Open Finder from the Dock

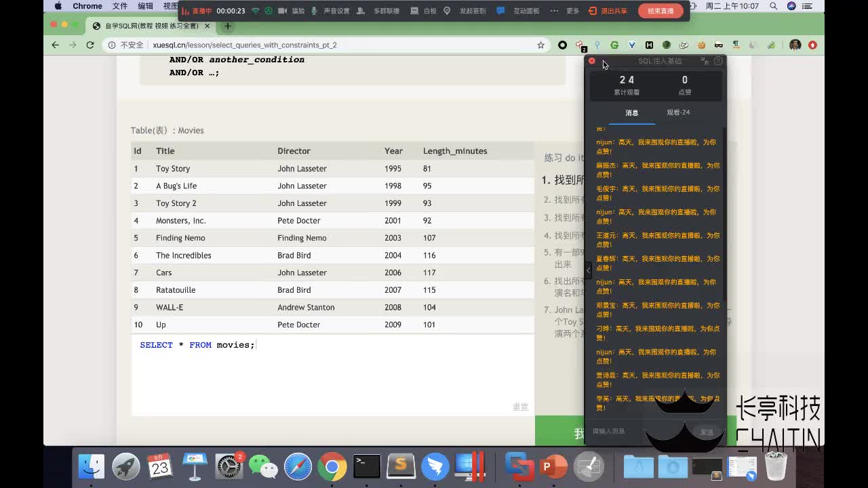[92, 466]
